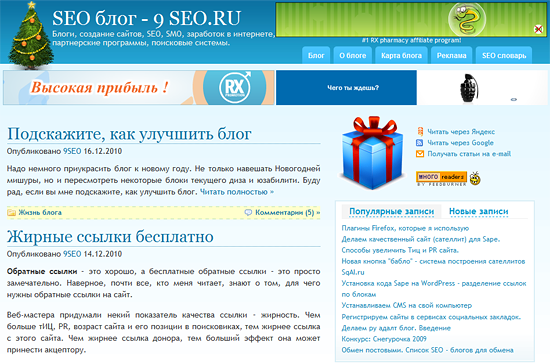This screenshot has width=550, height=364.
Task: Click the yellow smiley face icon
Action: [x=475, y=178]
